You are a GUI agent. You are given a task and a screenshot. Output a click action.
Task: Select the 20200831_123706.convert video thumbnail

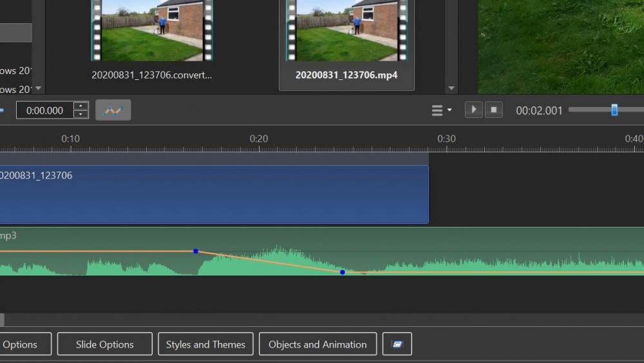tap(152, 31)
